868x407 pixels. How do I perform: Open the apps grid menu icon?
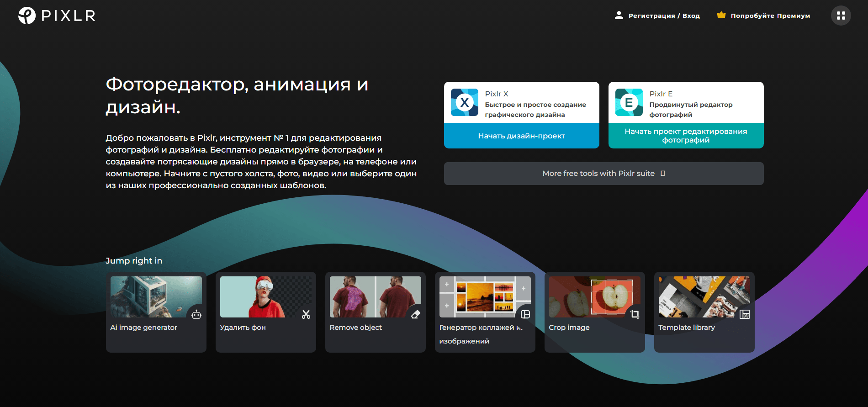point(841,16)
